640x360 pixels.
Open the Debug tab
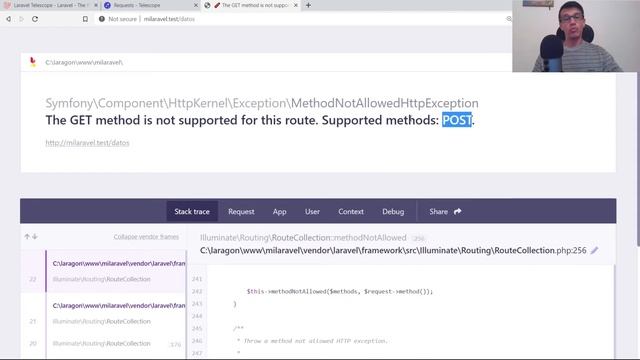click(393, 211)
